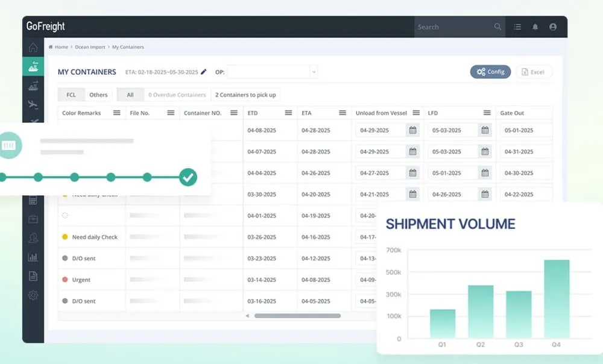Click the Config button
Viewport: 603px width, 364px height.
click(490, 71)
